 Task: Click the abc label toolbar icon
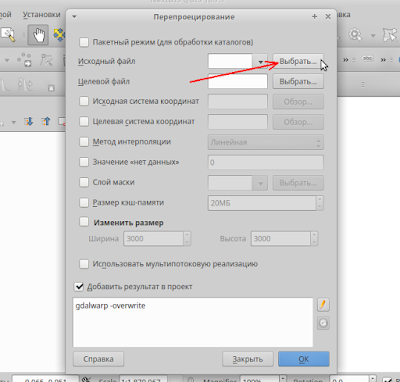(367, 59)
